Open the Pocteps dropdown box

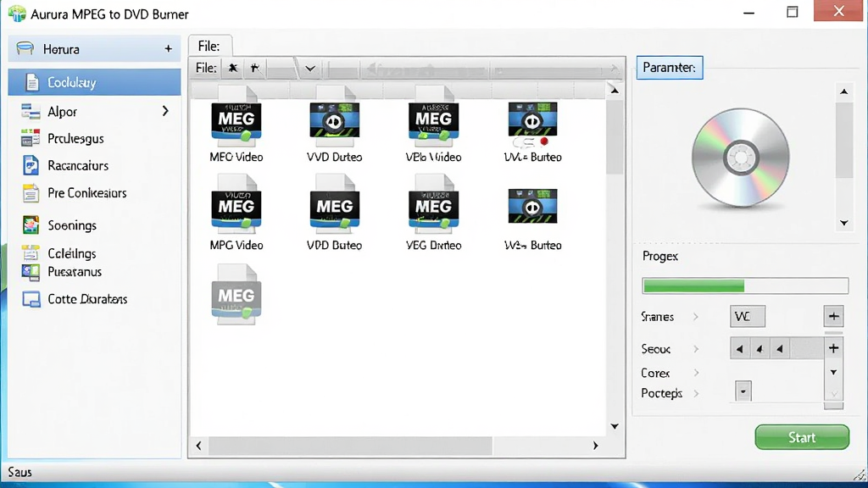(743, 391)
